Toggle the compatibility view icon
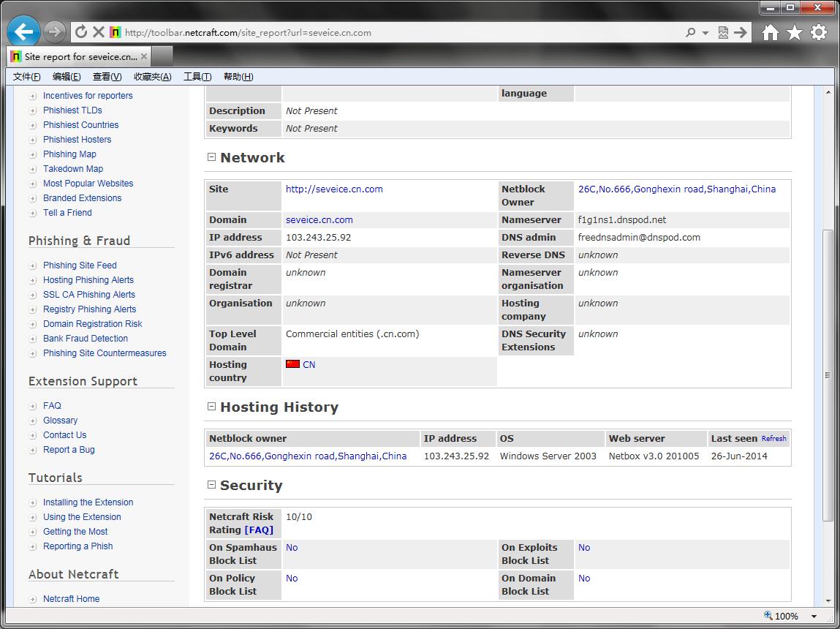 (723, 33)
